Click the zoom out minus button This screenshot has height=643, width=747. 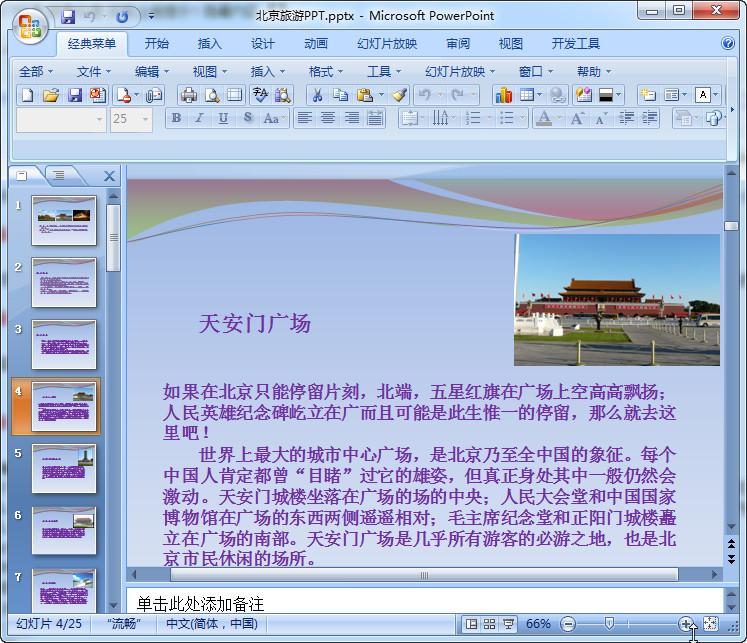(x=568, y=624)
